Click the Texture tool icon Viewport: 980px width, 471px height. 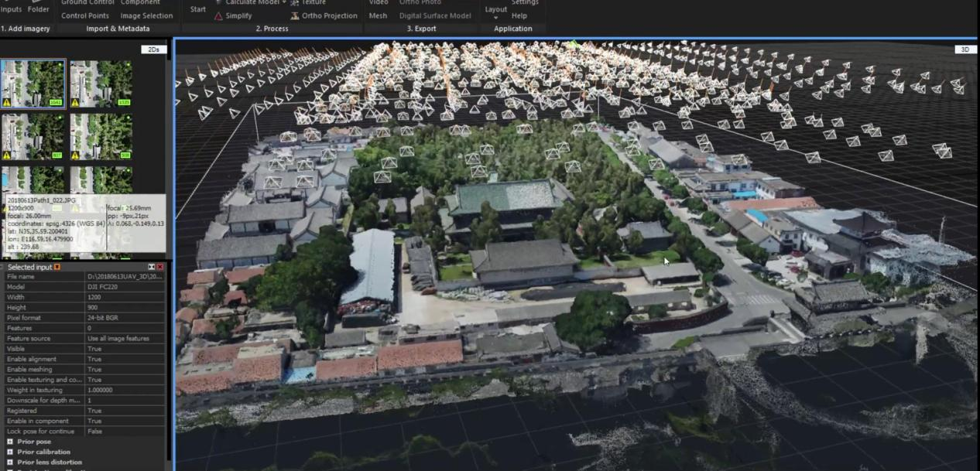point(295,2)
